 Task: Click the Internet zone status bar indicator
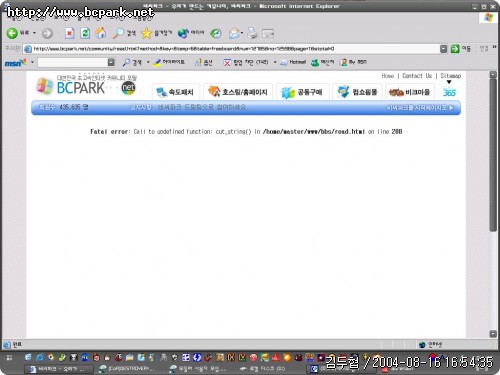(x=432, y=345)
